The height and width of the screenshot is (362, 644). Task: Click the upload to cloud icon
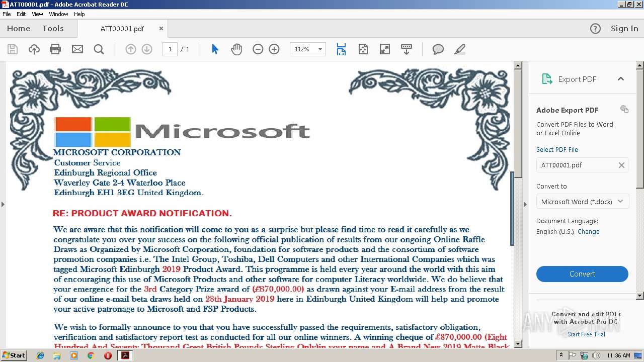point(34,49)
